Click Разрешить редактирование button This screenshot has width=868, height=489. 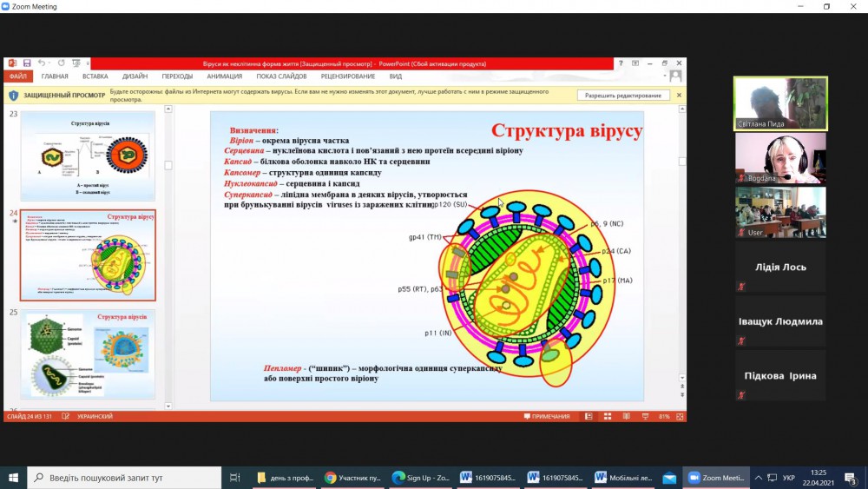pos(623,96)
